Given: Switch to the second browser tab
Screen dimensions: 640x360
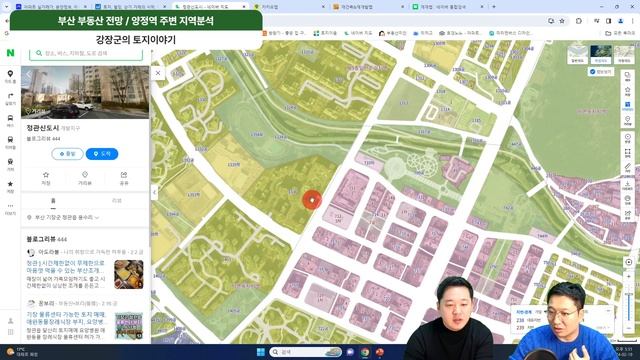Looking at the screenshot, I should pos(131,7).
